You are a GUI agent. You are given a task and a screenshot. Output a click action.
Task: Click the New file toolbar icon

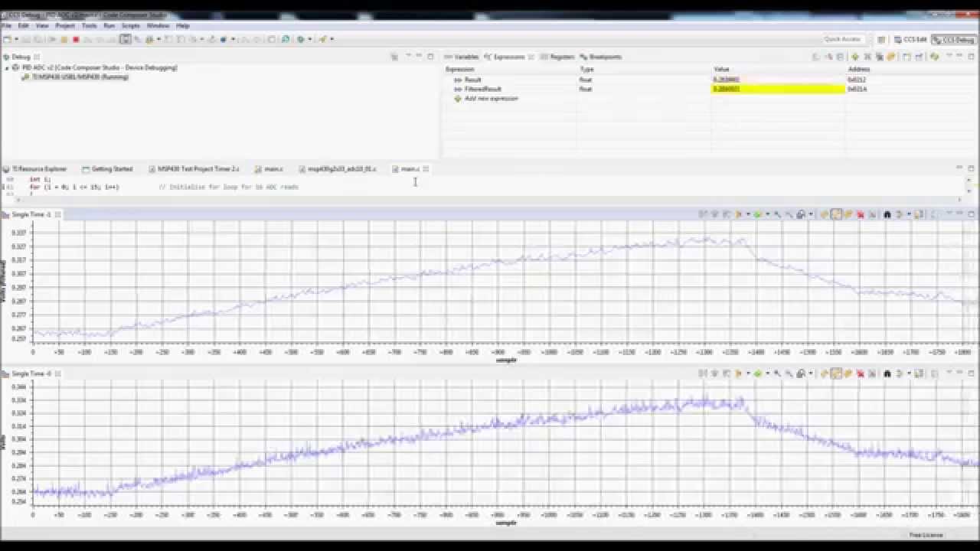(x=7, y=39)
